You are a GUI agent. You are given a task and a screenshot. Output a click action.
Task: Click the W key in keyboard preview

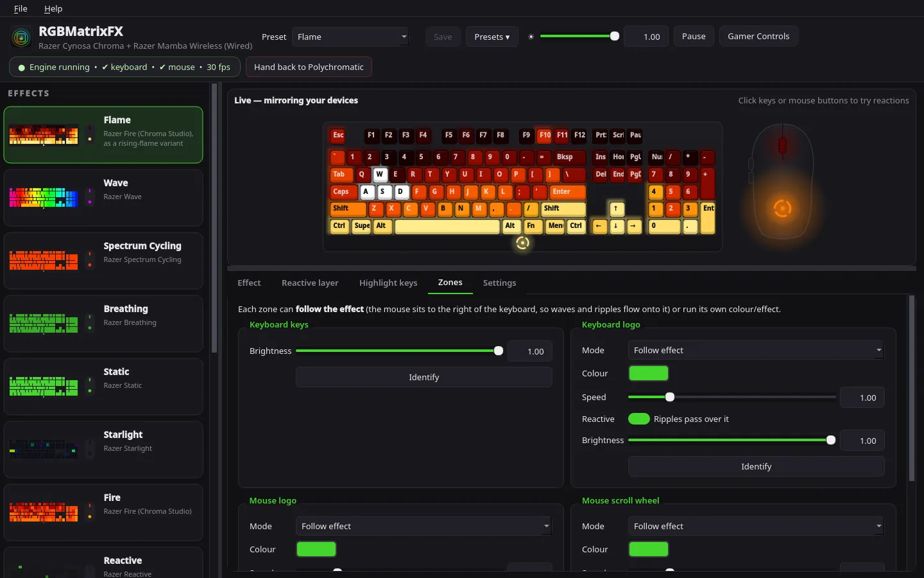[x=379, y=175]
